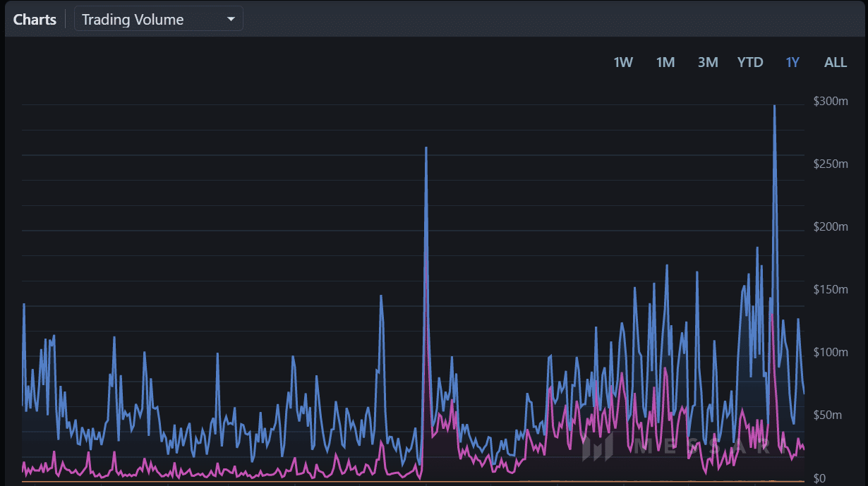This screenshot has height=486, width=868.
Task: Click the $150m axis label
Action: (x=831, y=289)
